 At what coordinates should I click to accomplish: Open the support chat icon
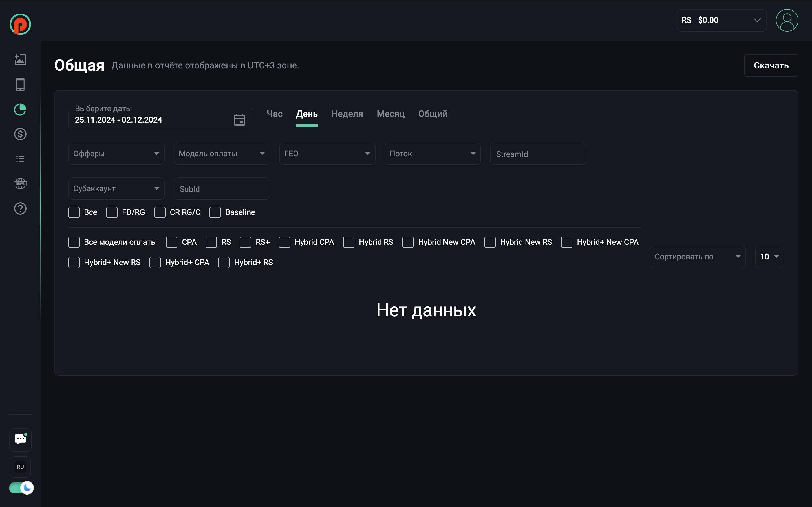pos(20,439)
